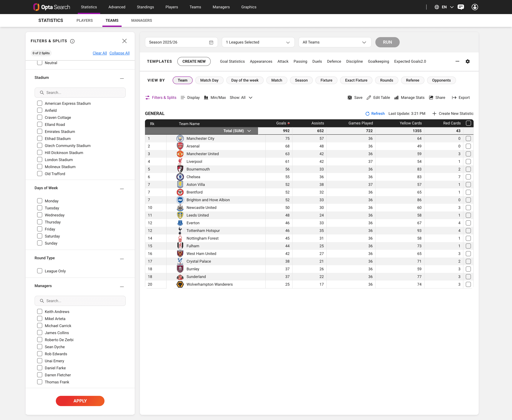This screenshot has height=420, width=512.
Task: Check the Anfield stadium filter
Action: point(40,110)
